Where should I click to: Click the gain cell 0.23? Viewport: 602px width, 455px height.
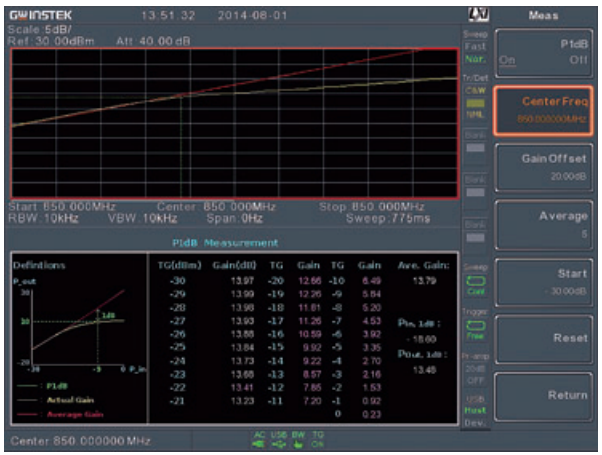click(x=371, y=414)
